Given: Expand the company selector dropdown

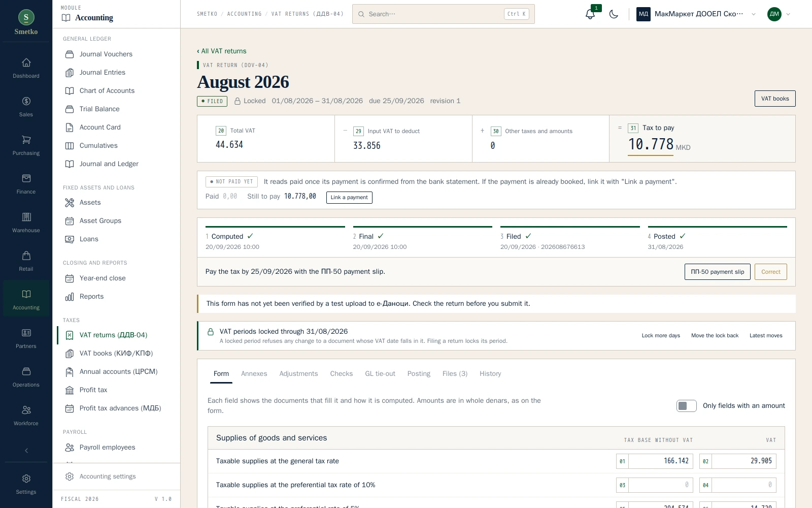Looking at the screenshot, I should [697, 14].
